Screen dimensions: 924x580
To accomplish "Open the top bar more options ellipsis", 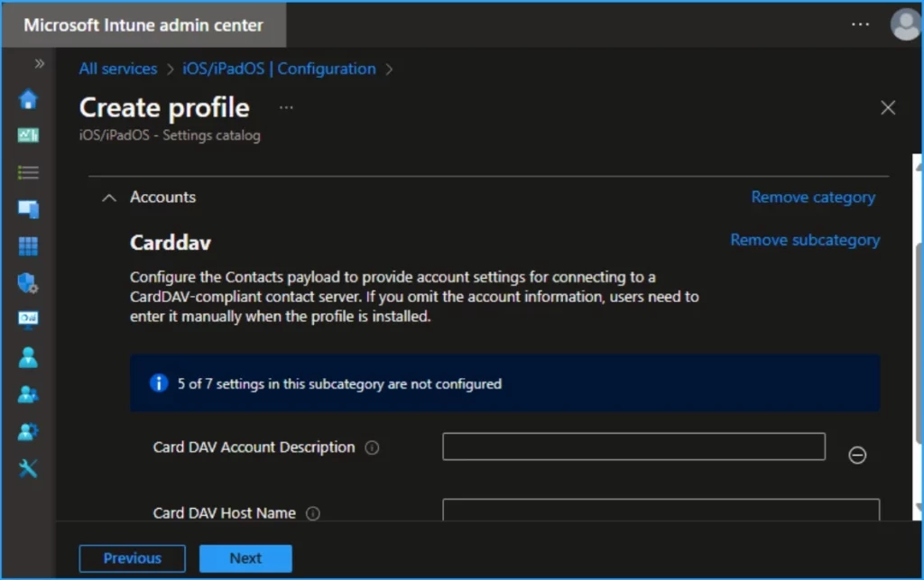I will point(860,24).
